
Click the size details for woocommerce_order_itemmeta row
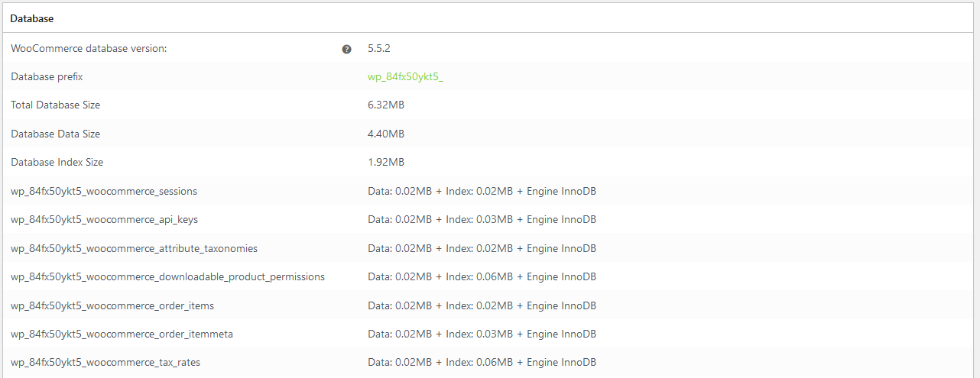[x=482, y=334]
